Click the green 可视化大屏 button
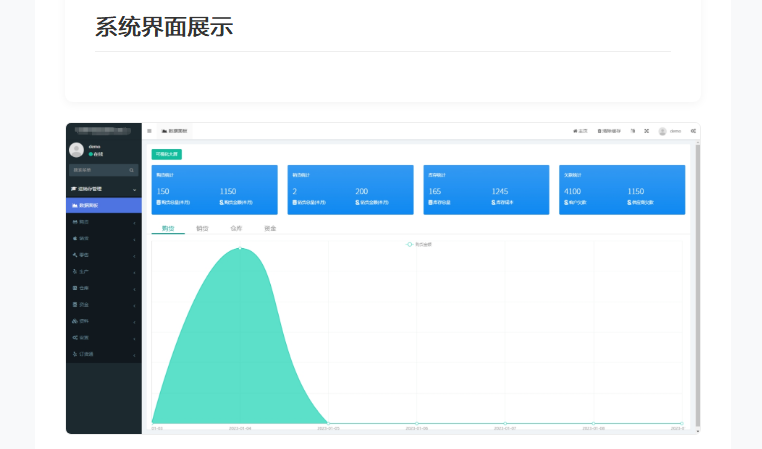Viewport: 762px width, 449px height. point(167,154)
